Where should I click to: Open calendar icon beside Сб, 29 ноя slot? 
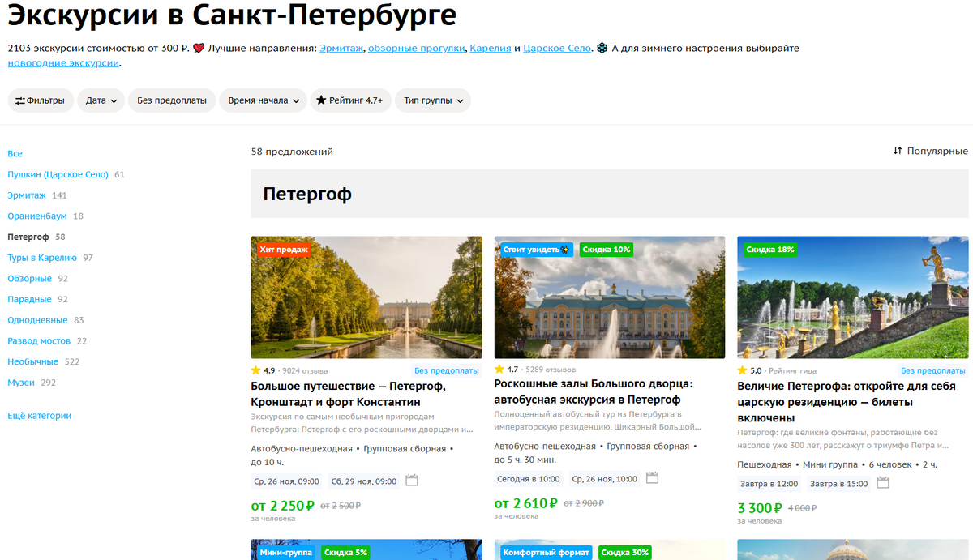(412, 481)
